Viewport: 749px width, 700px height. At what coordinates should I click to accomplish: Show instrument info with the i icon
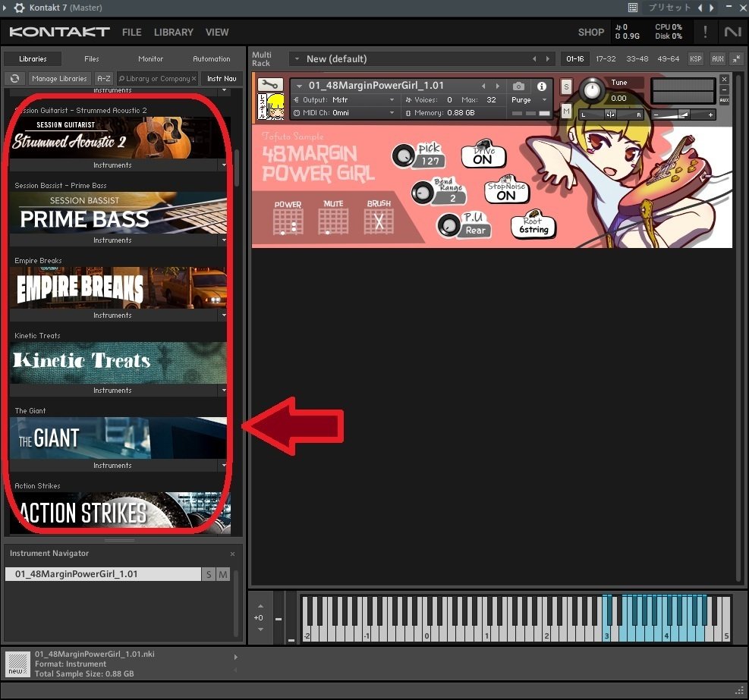541,86
